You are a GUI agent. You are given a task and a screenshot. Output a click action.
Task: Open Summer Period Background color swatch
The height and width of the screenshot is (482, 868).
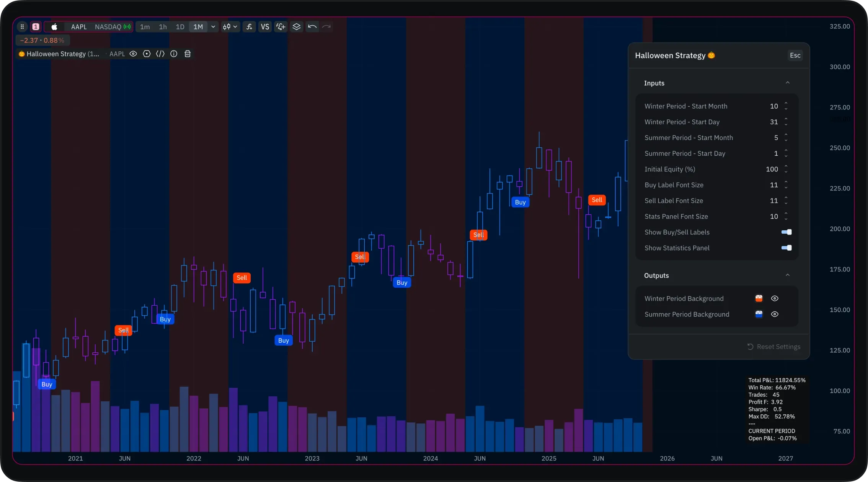(759, 314)
